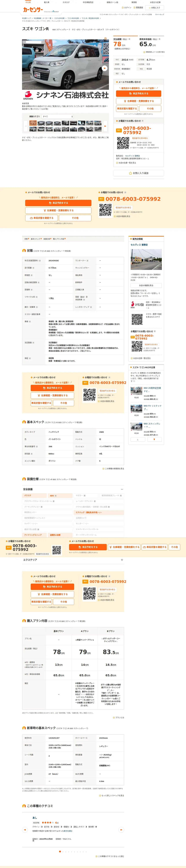
Task: Click 続きを読む in the review
Action: coord(69,831)
